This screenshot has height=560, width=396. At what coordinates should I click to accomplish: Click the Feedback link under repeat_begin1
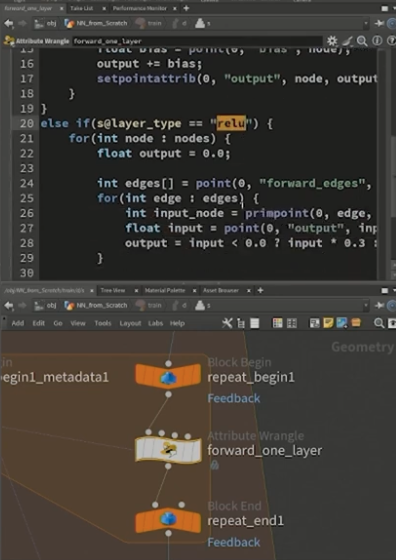pyautogui.click(x=234, y=398)
